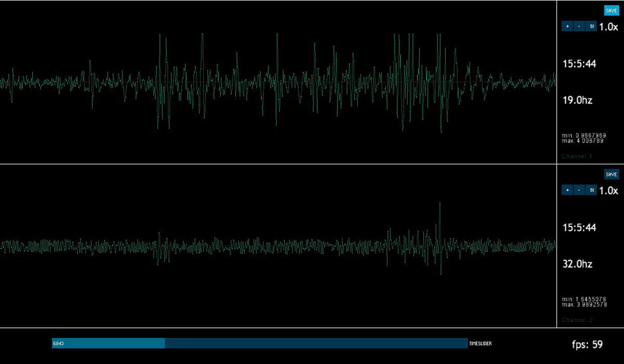Image resolution: width=624 pixels, height=364 pixels.
Task: Click the highlighted SAVE icon above Channel 1
Action: point(611,10)
